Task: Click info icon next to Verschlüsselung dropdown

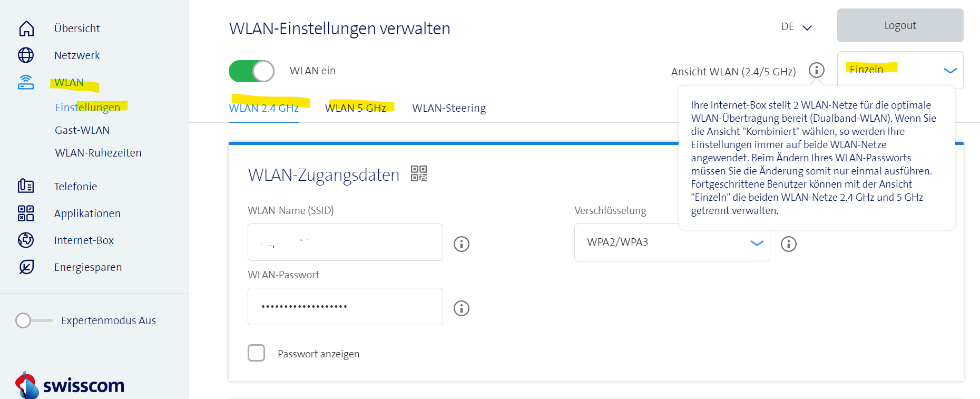Action: tap(789, 244)
